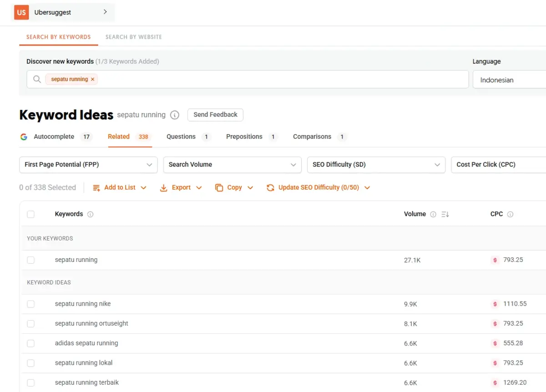
Task: Check the box for sepatu running
Action: pos(30,260)
